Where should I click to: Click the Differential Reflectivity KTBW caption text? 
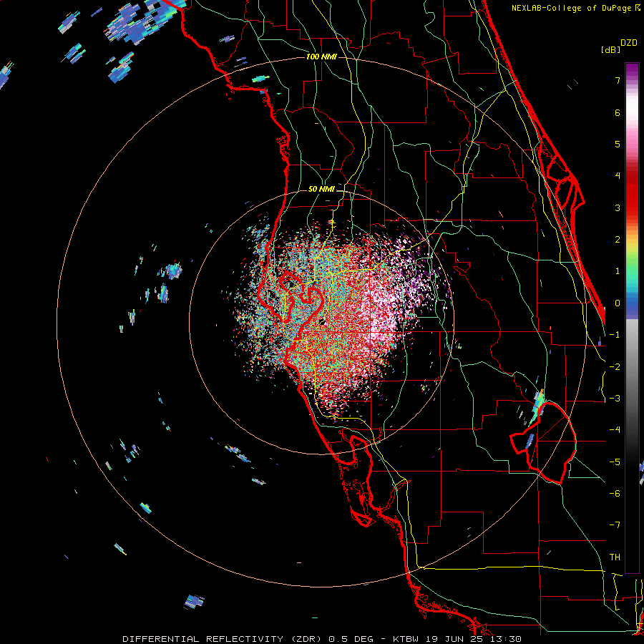tap(322, 639)
